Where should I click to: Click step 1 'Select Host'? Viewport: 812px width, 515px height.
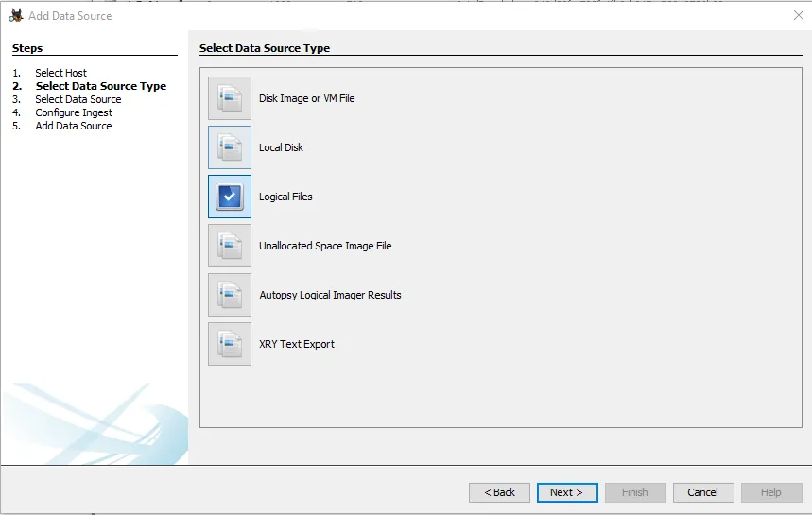tap(60, 73)
